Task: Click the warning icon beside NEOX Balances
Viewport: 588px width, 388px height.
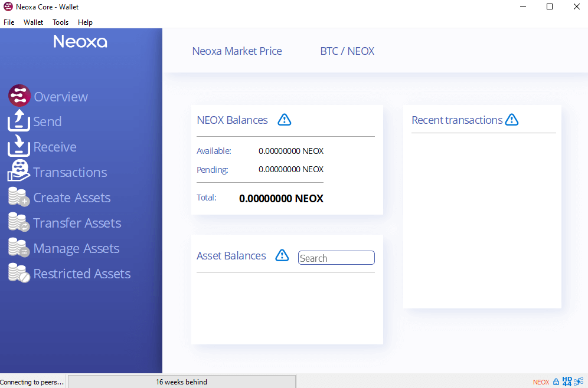Action: 284,119
